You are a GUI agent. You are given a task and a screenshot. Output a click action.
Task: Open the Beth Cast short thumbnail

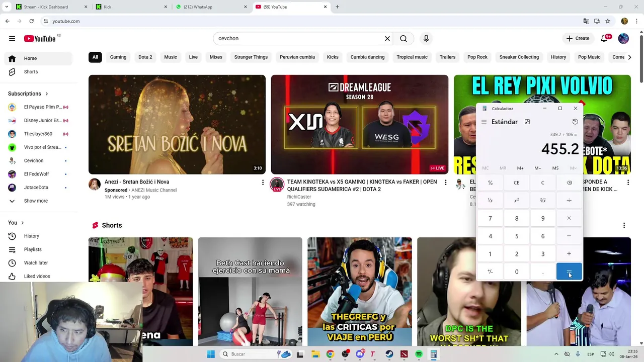(x=250, y=292)
